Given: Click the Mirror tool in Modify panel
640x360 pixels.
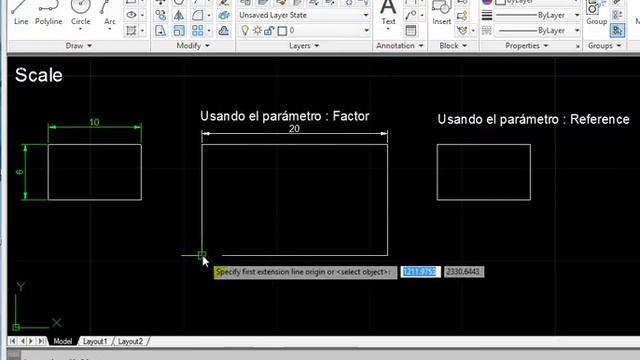Looking at the screenshot, I should 179,15.
